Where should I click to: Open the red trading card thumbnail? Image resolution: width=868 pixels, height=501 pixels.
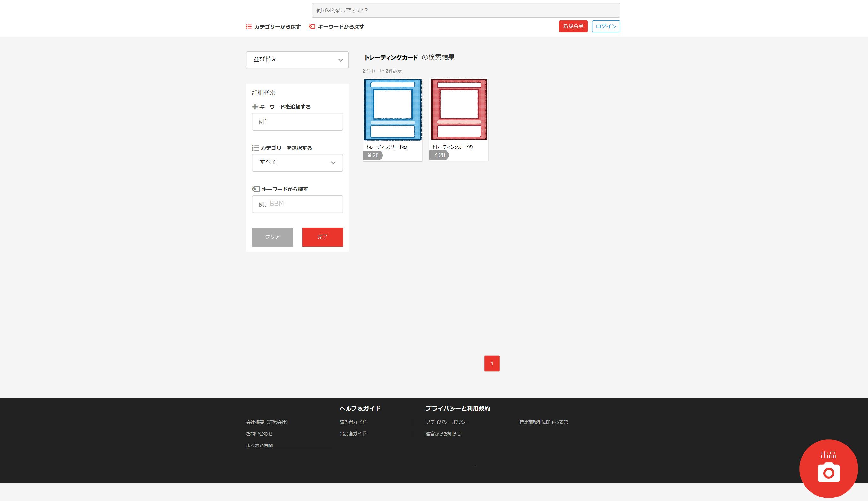[459, 109]
